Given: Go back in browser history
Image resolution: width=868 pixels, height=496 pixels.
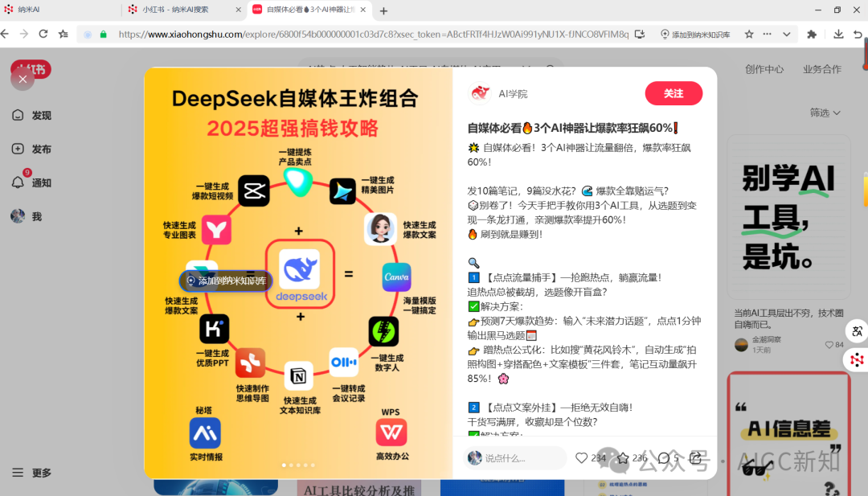Looking at the screenshot, I should 5,35.
